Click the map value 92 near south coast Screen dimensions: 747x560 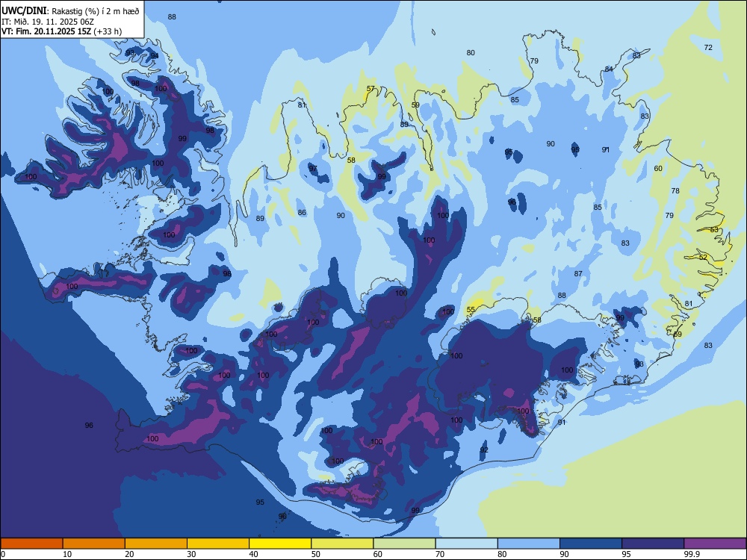[x=484, y=450]
